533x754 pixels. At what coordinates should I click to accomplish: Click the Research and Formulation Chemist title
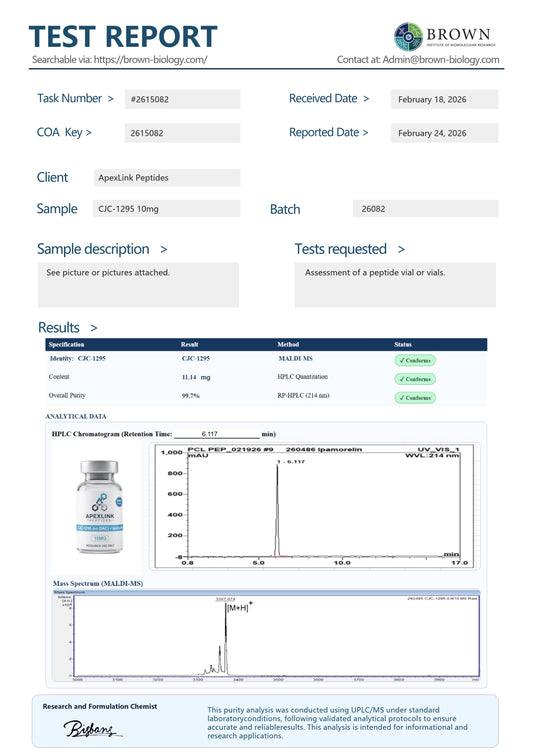click(x=100, y=706)
